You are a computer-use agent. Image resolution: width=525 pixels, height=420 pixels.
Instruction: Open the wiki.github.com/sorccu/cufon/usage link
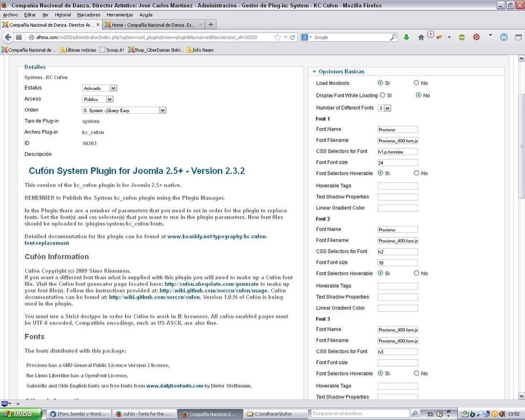pyautogui.click(x=214, y=290)
